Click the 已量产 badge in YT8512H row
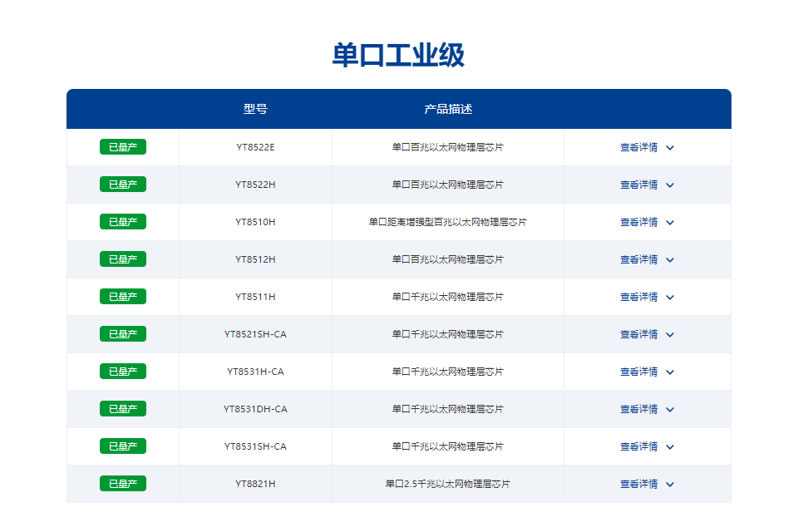This screenshot has height=532, width=798. point(123,259)
